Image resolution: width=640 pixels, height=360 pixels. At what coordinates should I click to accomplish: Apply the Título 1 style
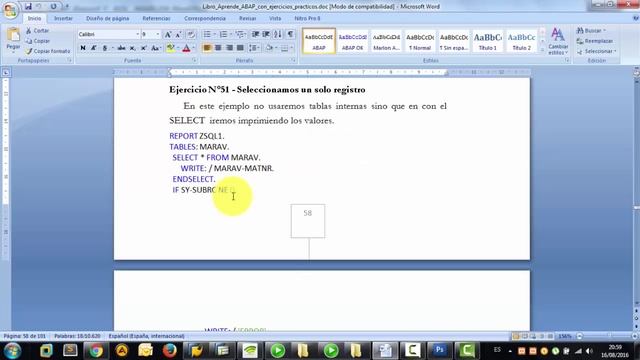tap(488, 41)
